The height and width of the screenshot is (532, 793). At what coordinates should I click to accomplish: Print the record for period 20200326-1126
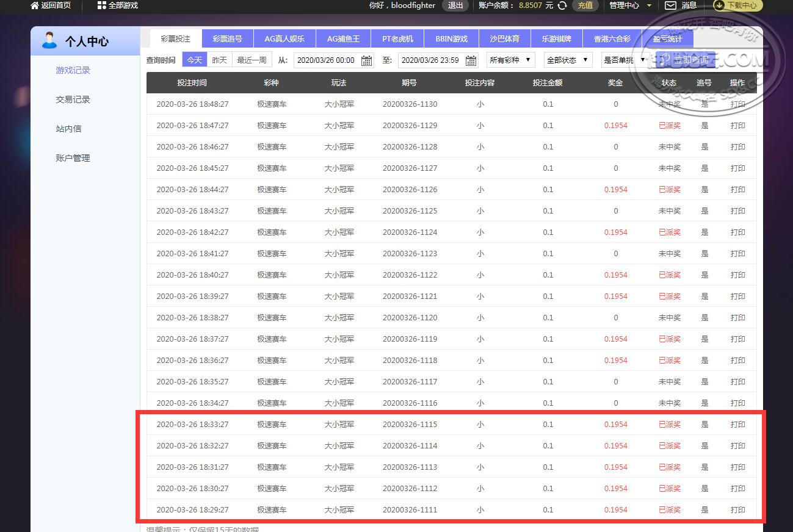[x=737, y=190]
